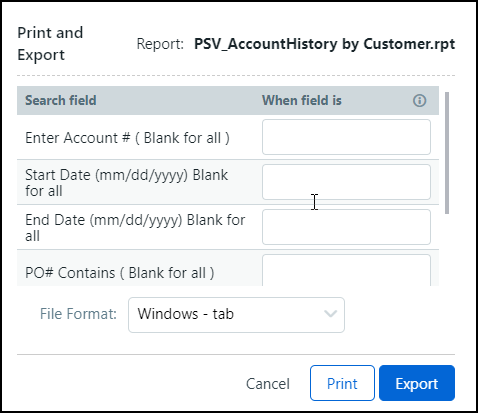The image size is (478, 413).
Task: Click the PO# Contains input field
Action: (346, 270)
